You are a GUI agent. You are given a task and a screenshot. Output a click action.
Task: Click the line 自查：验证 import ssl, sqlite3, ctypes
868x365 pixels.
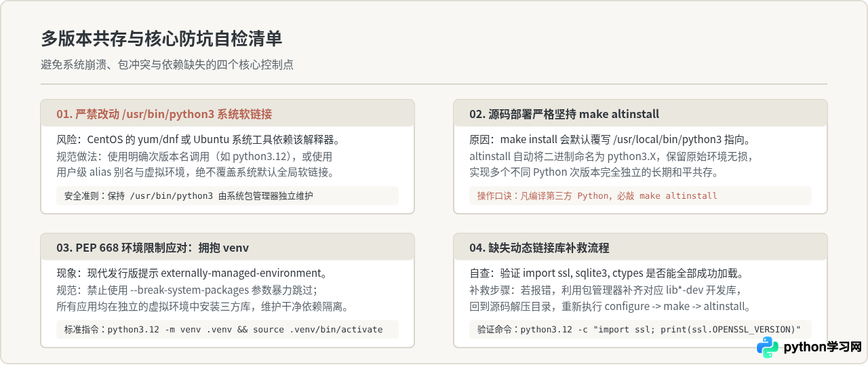tap(609, 273)
